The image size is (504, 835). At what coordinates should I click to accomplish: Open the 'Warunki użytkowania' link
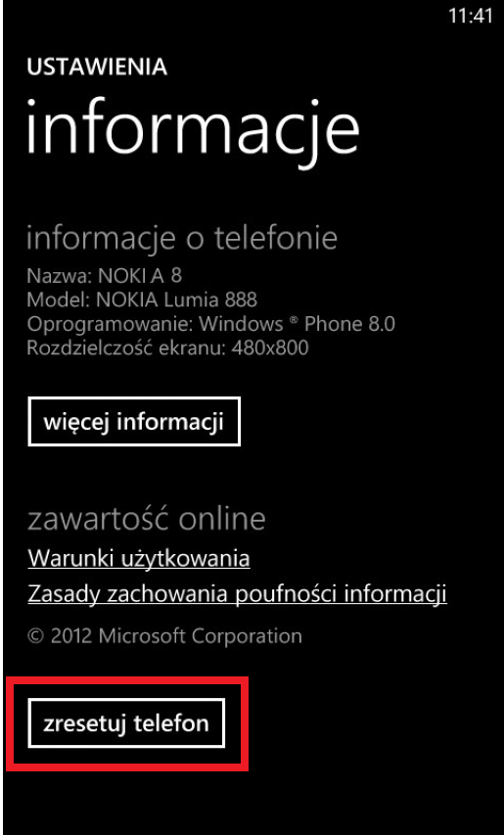(139, 559)
